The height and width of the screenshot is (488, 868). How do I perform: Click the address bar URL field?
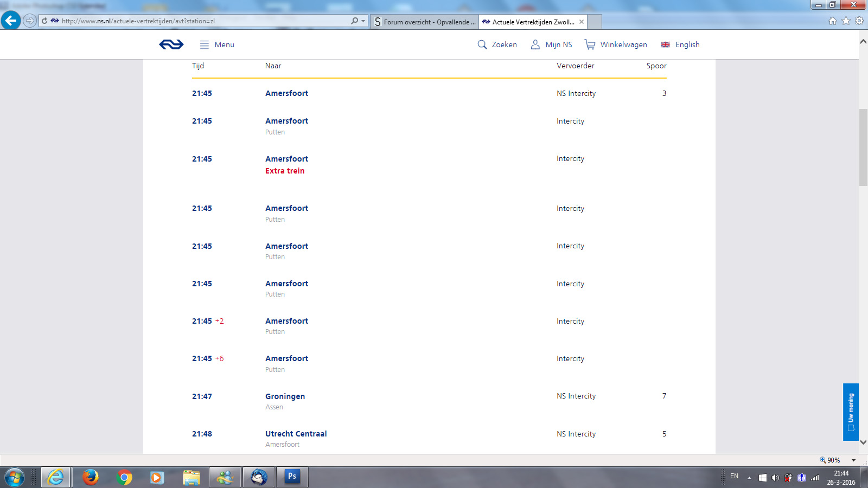pos(203,21)
